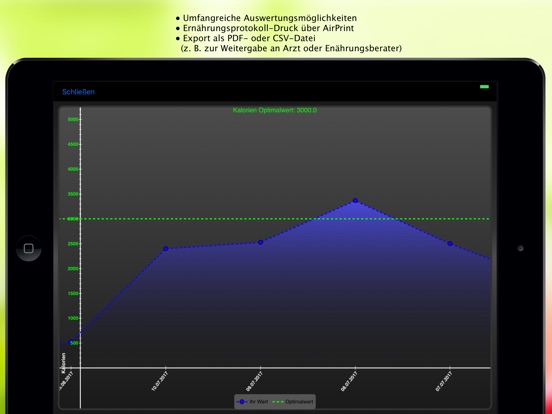This screenshot has height=414, width=552.
Task: Select the lowest data point near 500
Action: point(71,342)
